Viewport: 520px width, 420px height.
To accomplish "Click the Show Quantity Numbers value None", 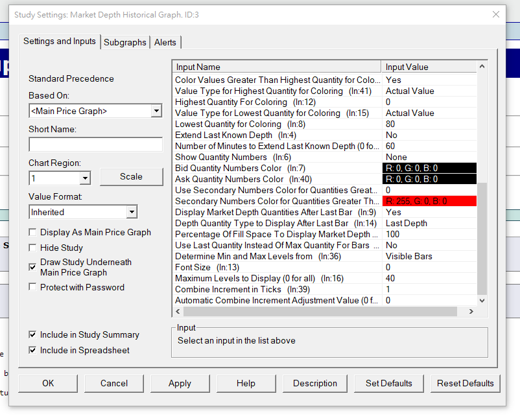I will tap(396, 157).
